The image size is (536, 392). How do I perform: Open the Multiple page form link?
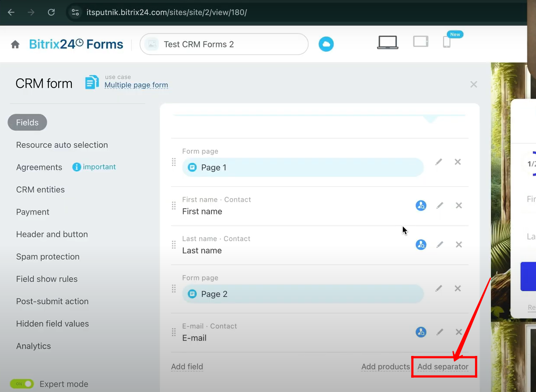coord(136,85)
